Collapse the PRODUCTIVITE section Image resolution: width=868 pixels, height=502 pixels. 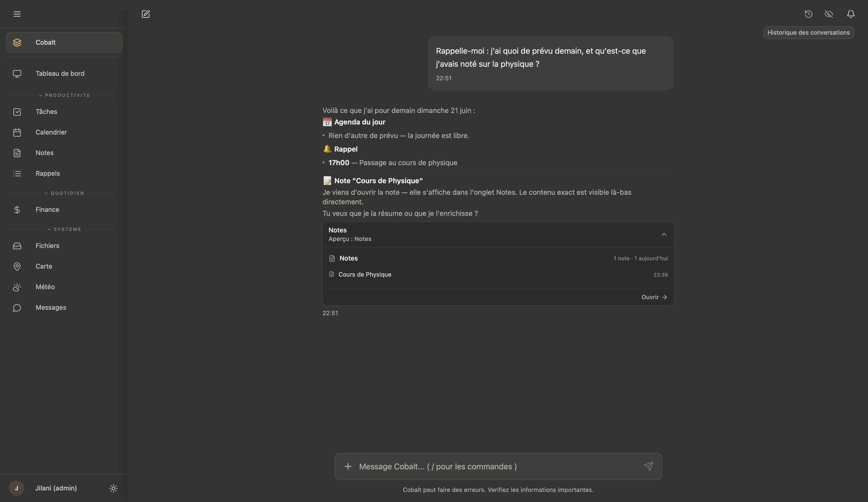[64, 95]
